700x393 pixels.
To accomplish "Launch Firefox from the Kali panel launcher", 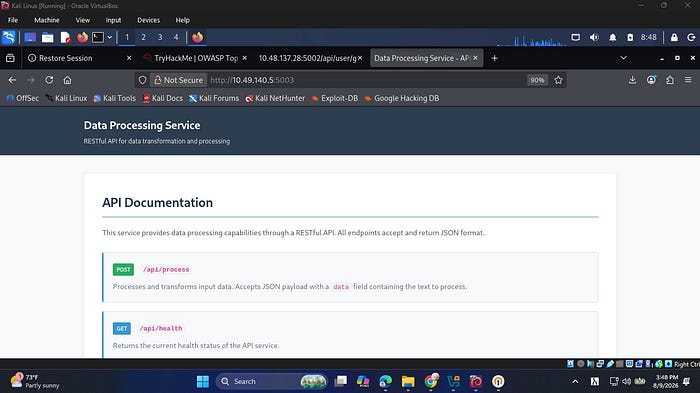I will [82, 38].
